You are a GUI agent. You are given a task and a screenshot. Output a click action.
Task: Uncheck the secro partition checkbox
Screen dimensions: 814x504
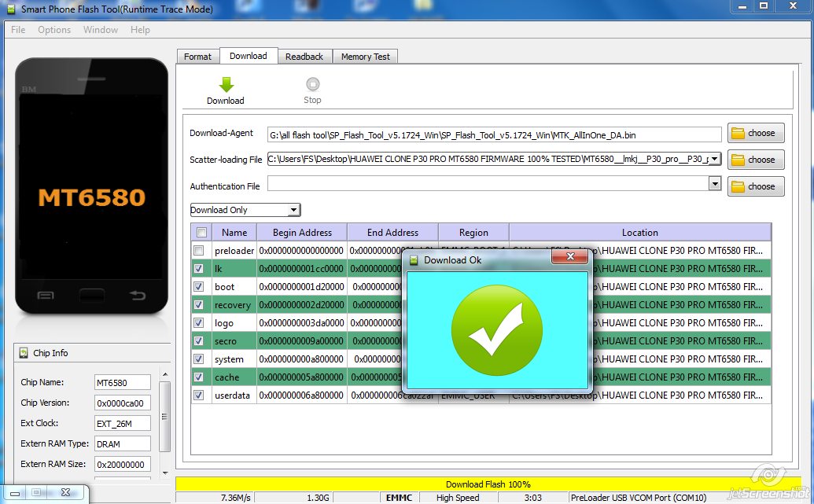tap(198, 341)
